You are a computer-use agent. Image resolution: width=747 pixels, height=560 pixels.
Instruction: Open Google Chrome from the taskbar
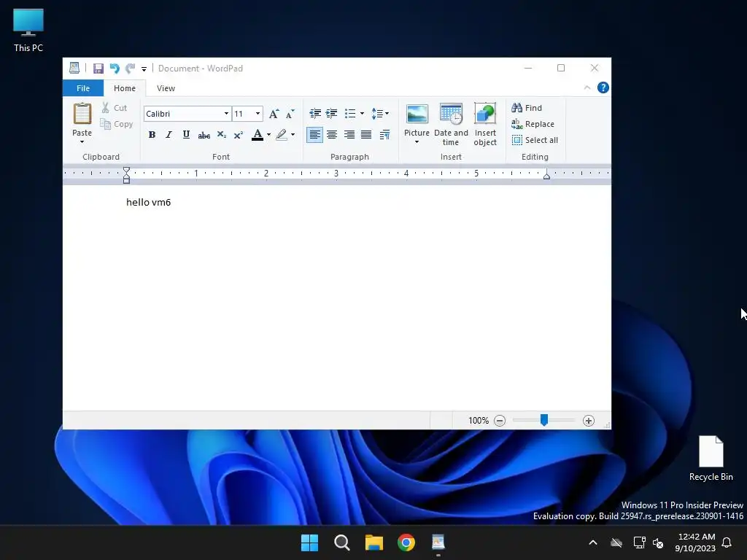406,542
